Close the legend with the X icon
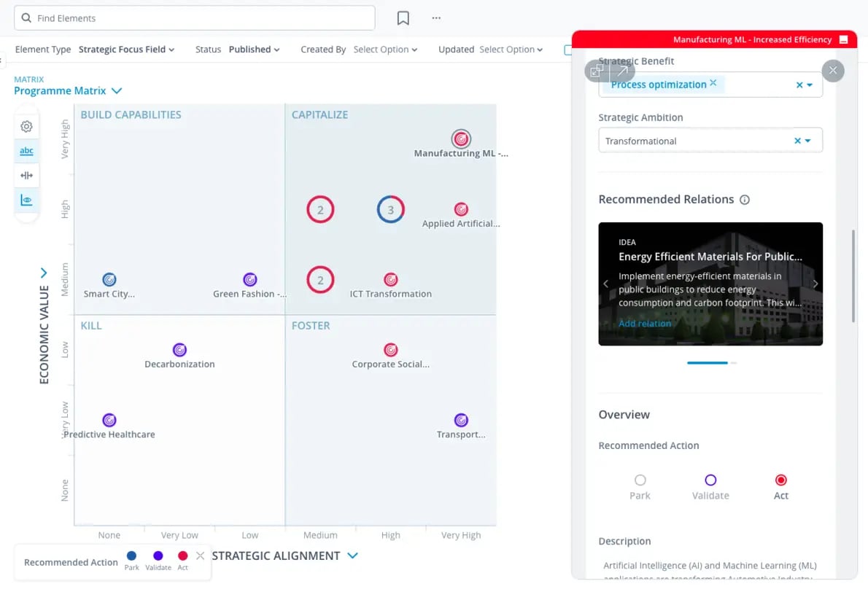This screenshot has height=589, width=868. [x=200, y=555]
